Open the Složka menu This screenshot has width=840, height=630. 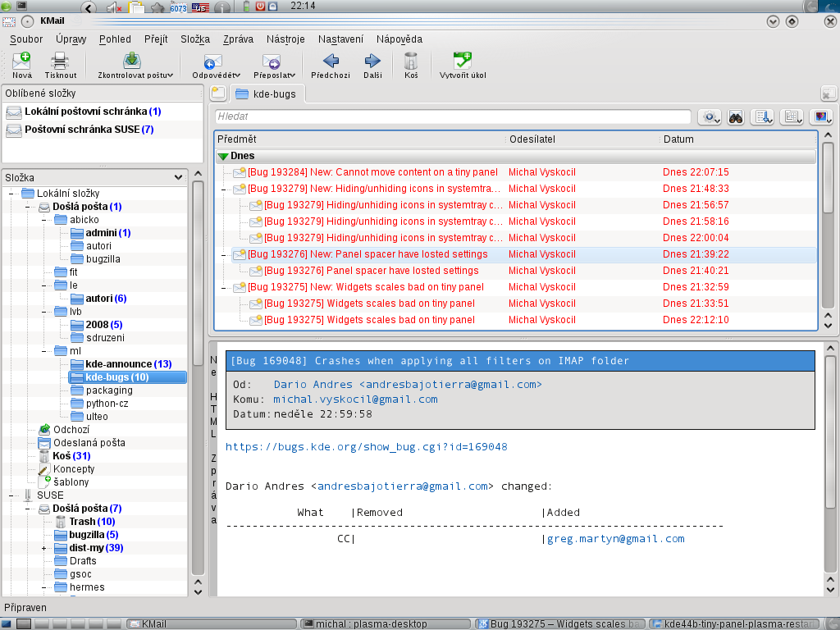point(195,39)
